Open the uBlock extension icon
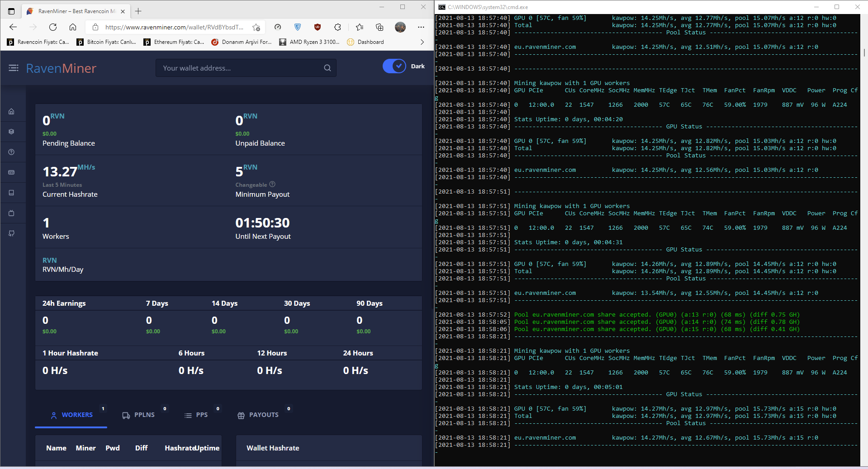 318,27
